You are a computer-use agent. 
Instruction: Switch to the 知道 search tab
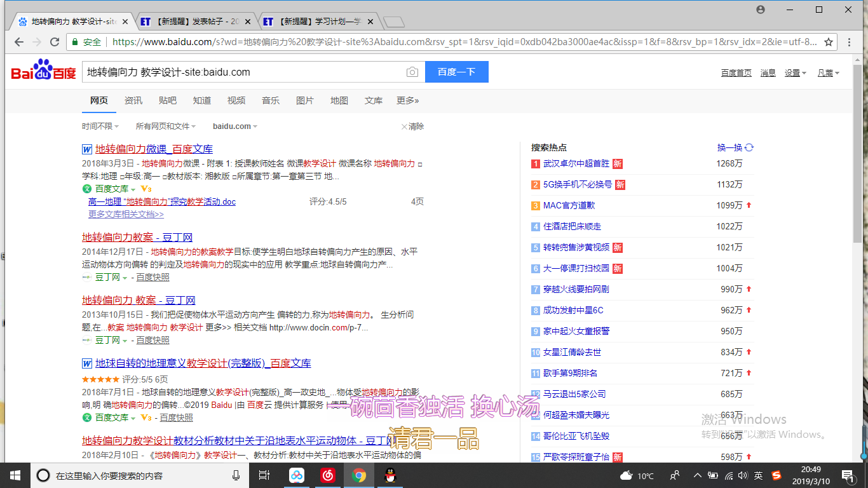pyautogui.click(x=202, y=100)
